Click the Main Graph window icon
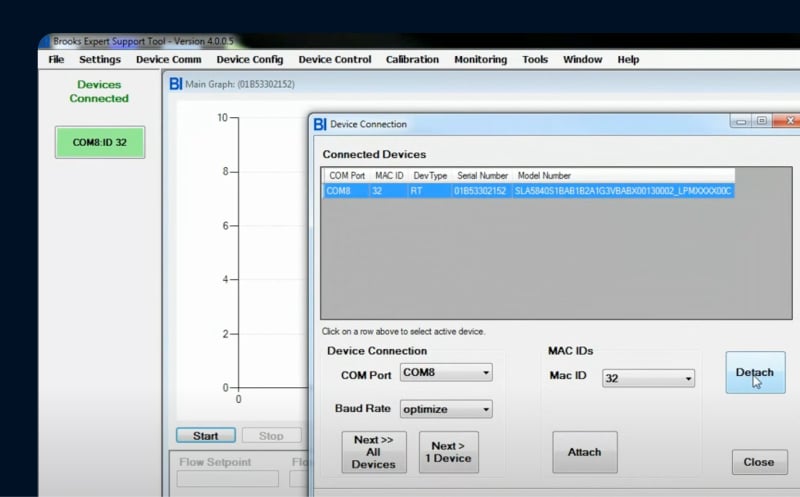This screenshot has height=497, width=800. tap(175, 84)
